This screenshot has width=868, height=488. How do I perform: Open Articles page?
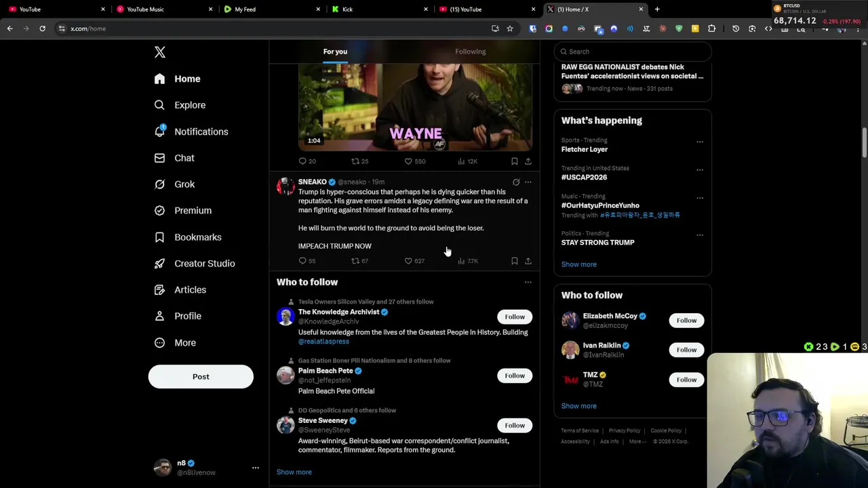(x=180, y=289)
